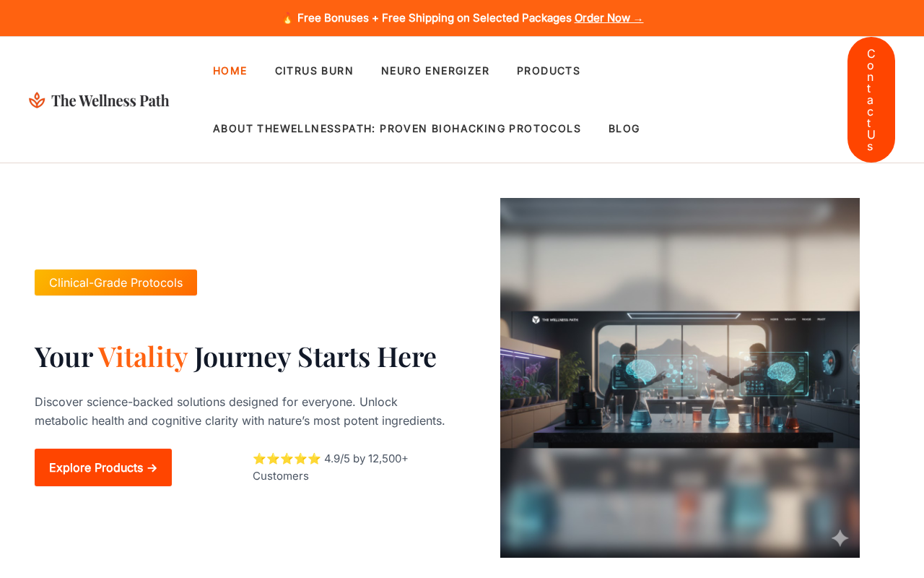Image resolution: width=924 pixels, height=578 pixels.
Task: Click the highlighted word Vitality in headline
Action: 143,356
